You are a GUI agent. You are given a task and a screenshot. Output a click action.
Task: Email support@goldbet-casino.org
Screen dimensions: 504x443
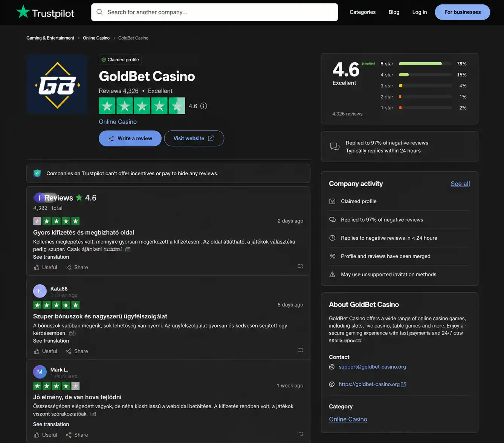pyautogui.click(x=372, y=367)
